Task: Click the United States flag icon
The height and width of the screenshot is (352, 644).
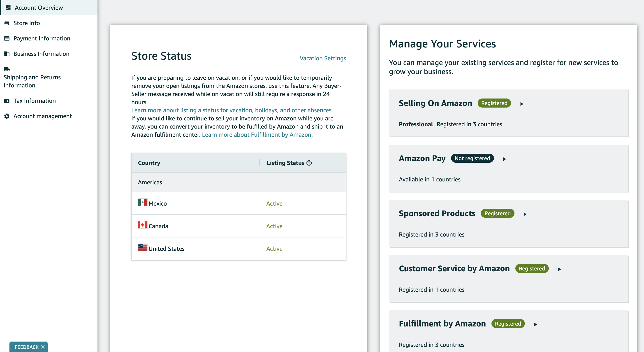Action: tap(143, 247)
